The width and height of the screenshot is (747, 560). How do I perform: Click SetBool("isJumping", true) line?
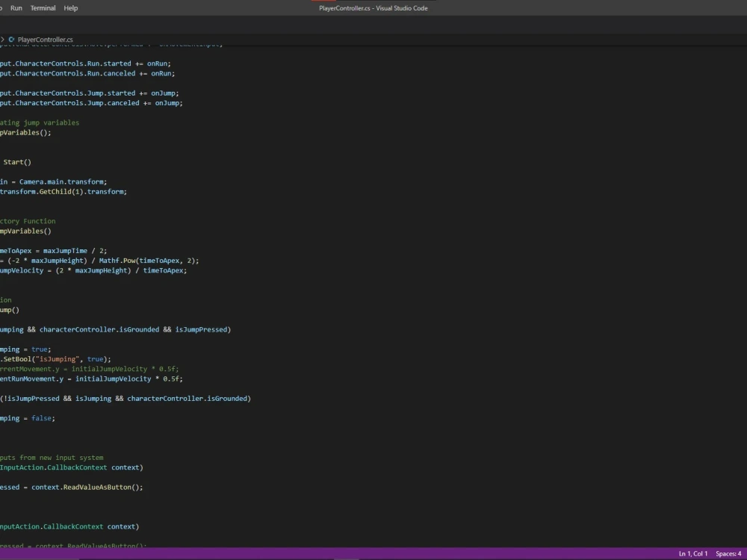(x=55, y=359)
